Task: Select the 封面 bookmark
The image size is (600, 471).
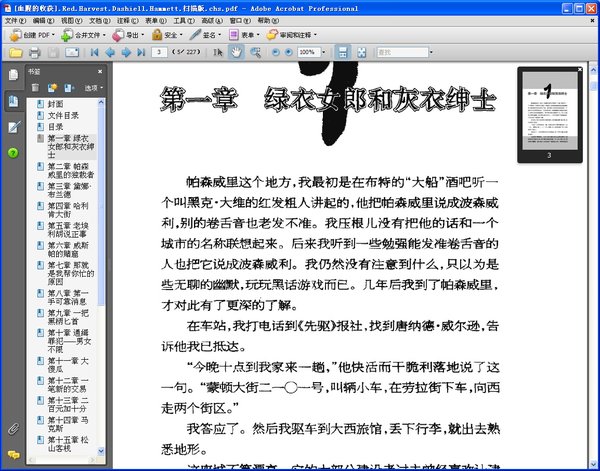Action: (x=55, y=104)
